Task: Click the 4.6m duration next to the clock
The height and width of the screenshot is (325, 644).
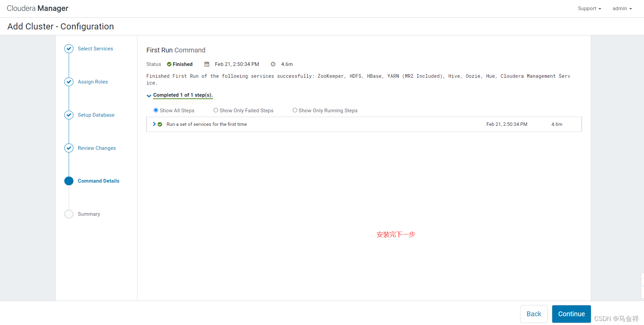Action: (x=287, y=64)
